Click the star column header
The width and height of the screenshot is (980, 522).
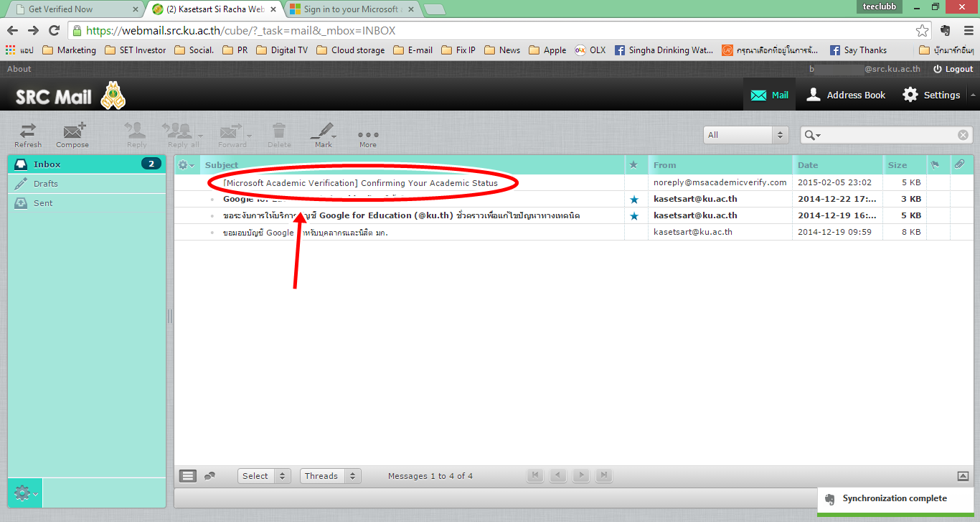(633, 165)
